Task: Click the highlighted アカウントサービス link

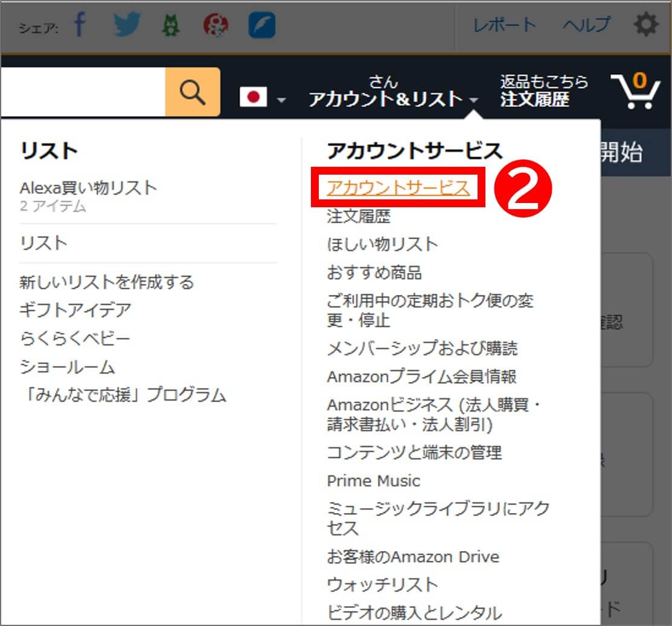Action: [398, 188]
